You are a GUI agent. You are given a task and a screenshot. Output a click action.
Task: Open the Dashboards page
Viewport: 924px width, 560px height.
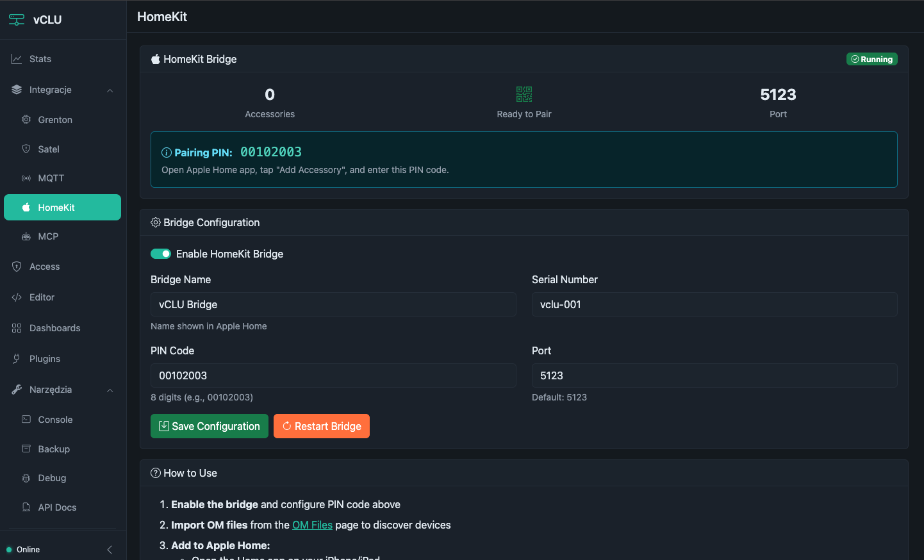point(63,328)
